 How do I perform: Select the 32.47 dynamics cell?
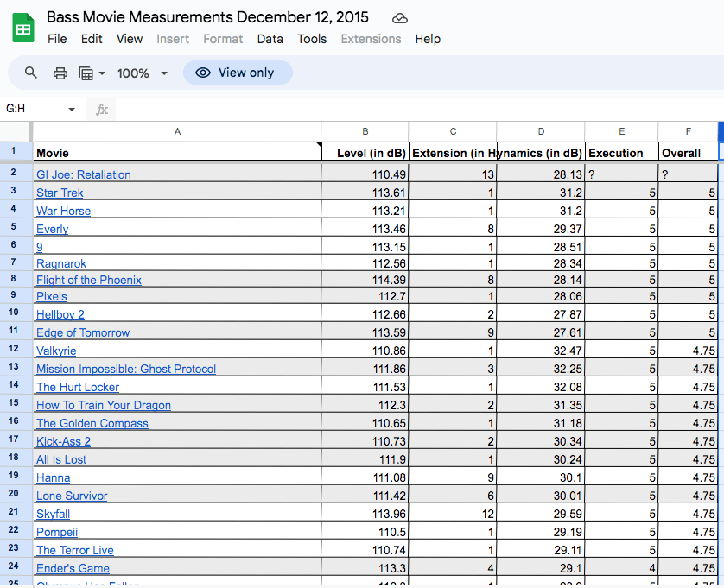tap(541, 350)
